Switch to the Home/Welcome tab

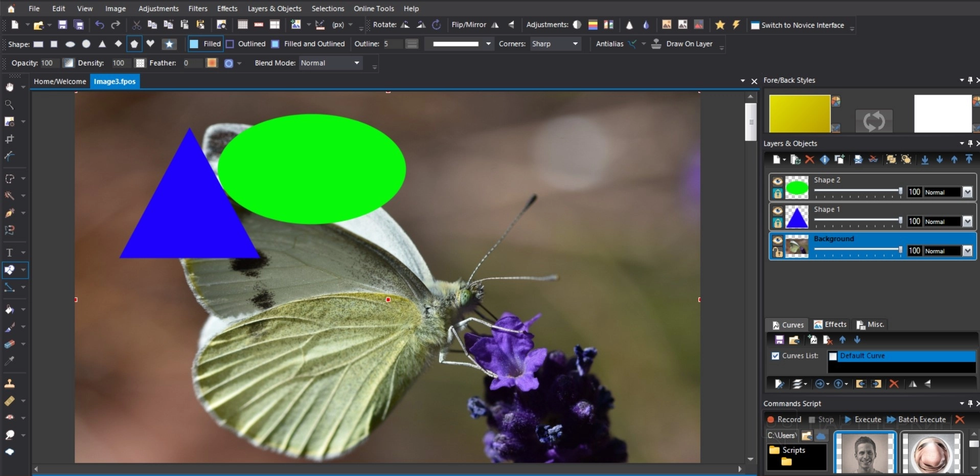point(60,81)
